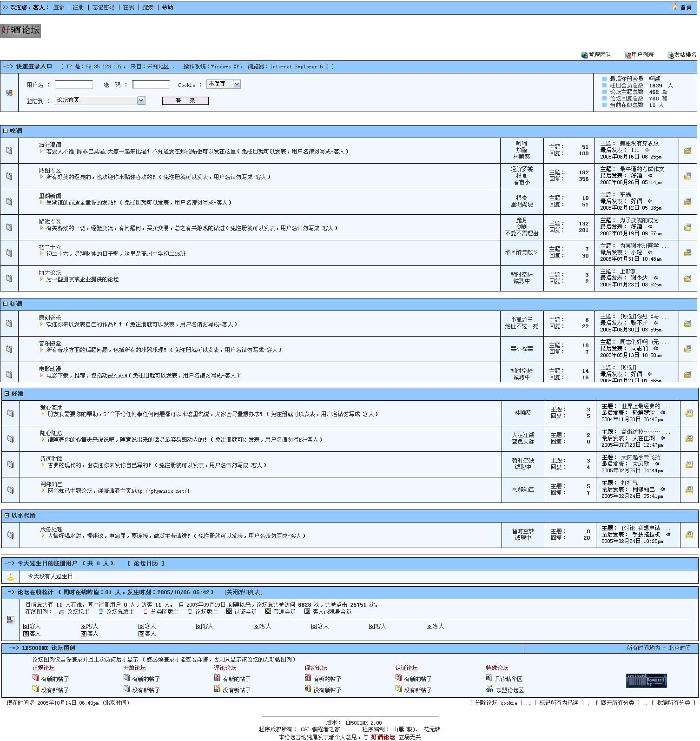
Task: Click new-post icon at end of 爱心互助 row
Action: coord(689,413)
